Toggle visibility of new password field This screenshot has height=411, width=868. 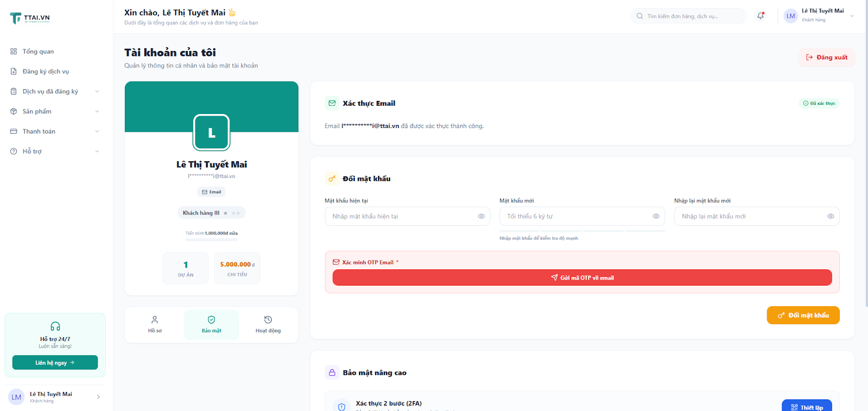click(x=656, y=216)
